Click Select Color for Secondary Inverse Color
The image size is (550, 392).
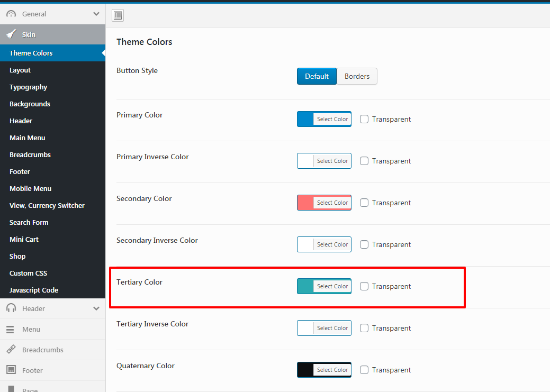[x=332, y=244]
